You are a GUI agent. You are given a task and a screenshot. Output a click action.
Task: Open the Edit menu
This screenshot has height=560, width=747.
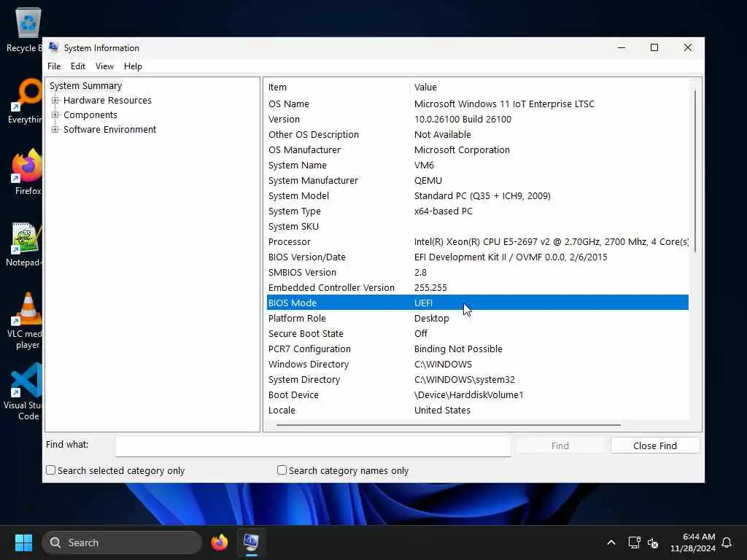[77, 66]
